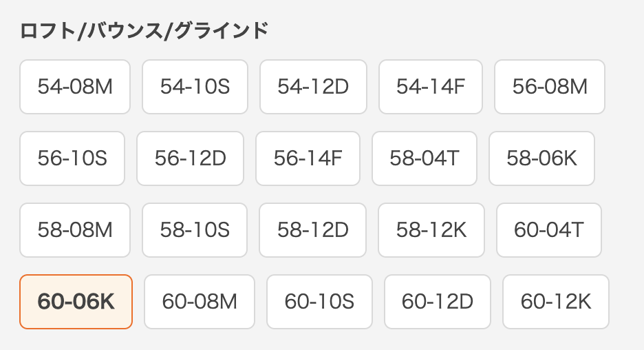Choose the 56-14F option
Screen dimensions: 644x350
coord(308,158)
